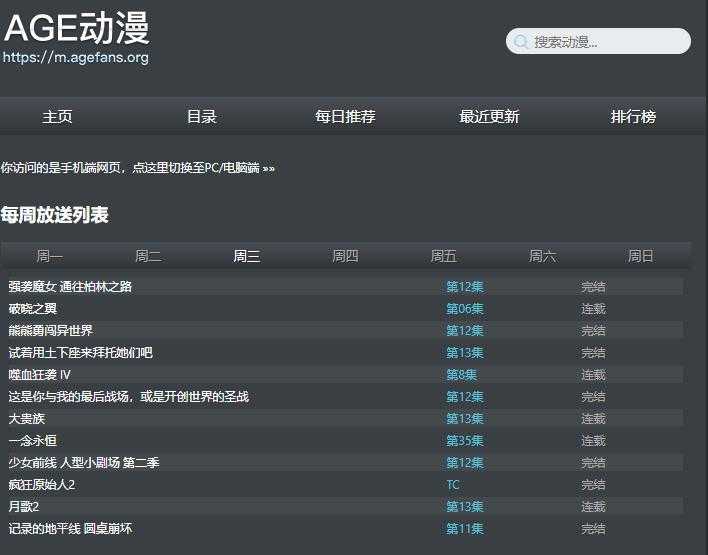Open 一念永恒 anime entry

click(33, 440)
